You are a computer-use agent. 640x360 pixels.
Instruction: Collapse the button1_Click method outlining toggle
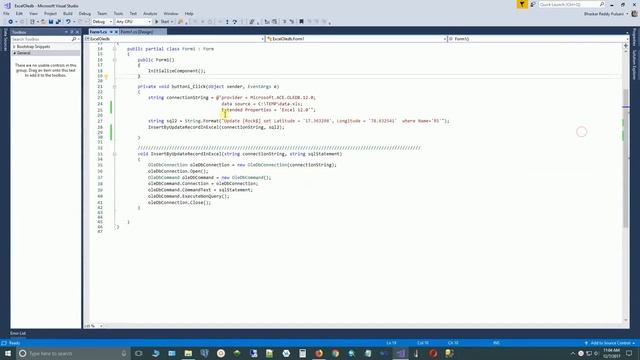[x=115, y=87]
